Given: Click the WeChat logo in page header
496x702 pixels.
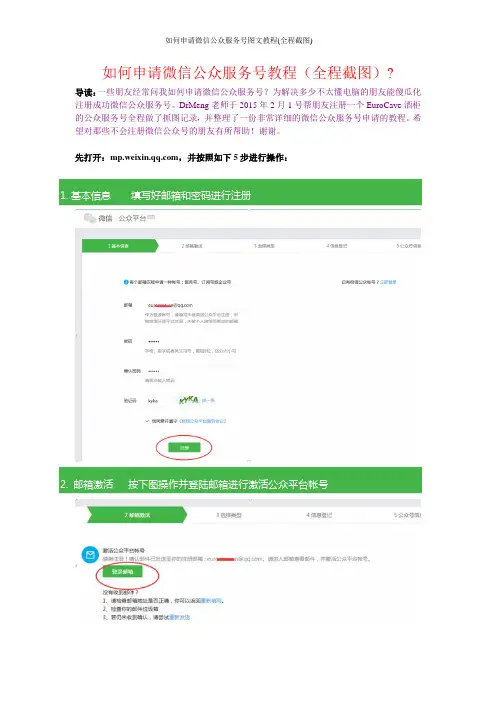Looking at the screenshot, I should pyautogui.click(x=90, y=218).
